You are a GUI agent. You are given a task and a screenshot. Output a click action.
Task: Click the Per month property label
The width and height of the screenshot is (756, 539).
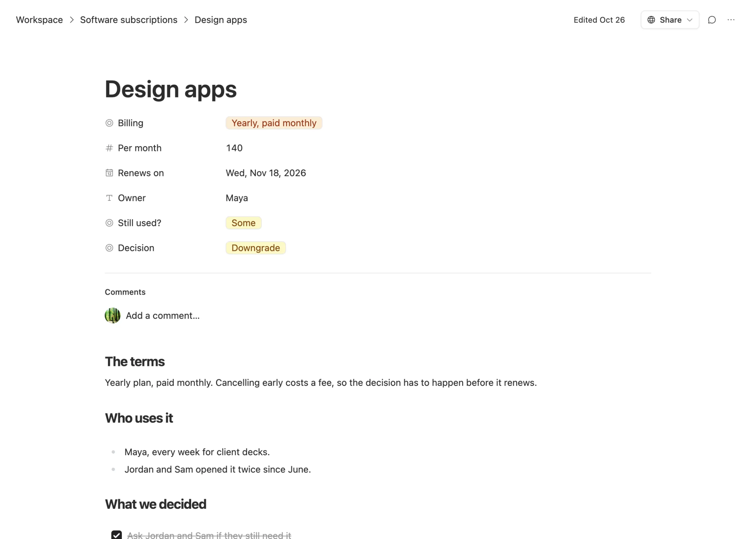[140, 148]
